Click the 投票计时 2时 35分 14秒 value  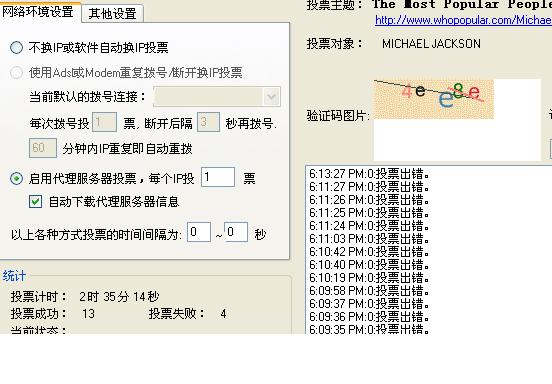tap(119, 297)
